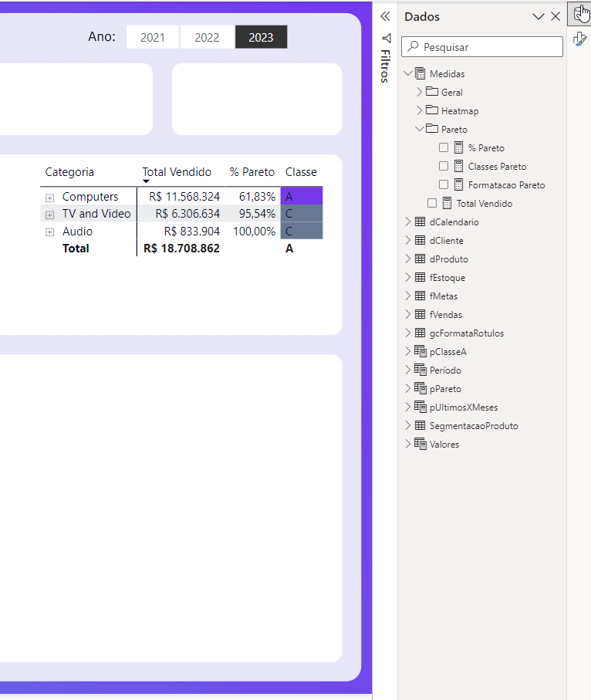Expand the Filtros pane with double chevron

tap(385, 16)
